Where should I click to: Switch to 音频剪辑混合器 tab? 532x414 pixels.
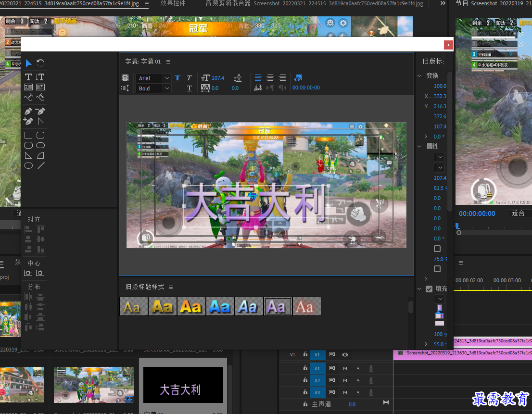314,3
